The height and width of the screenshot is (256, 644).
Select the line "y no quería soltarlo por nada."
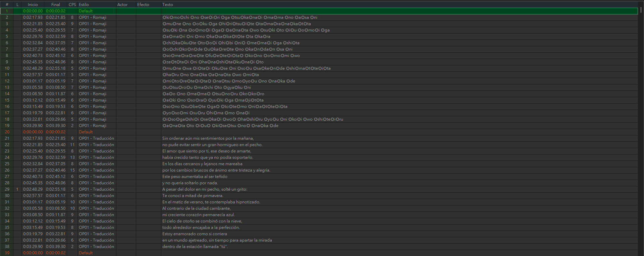pyautogui.click(x=190, y=183)
